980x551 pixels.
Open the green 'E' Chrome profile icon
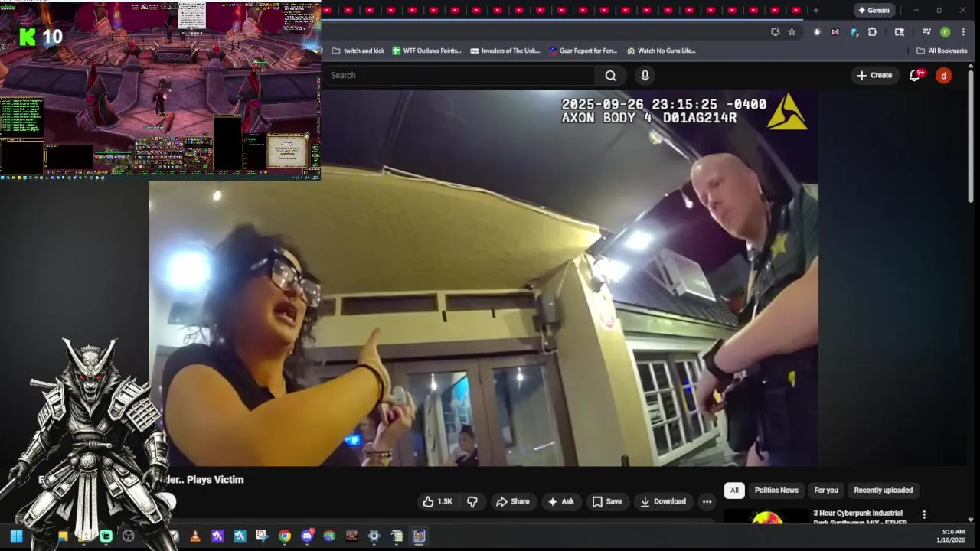[945, 32]
